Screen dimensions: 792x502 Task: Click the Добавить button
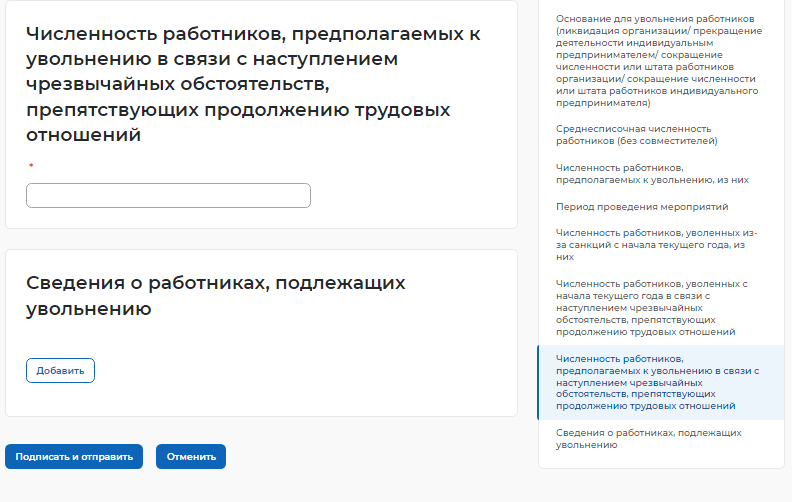coord(60,371)
